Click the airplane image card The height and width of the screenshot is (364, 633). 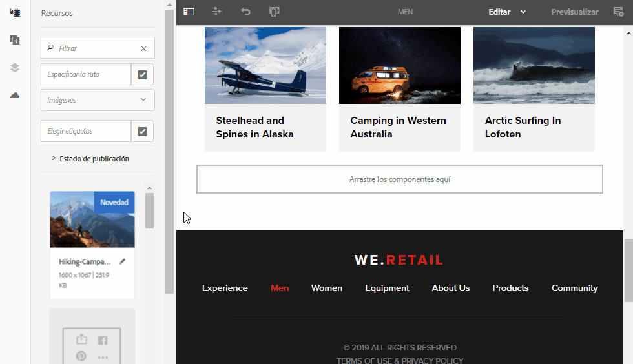pos(265,65)
